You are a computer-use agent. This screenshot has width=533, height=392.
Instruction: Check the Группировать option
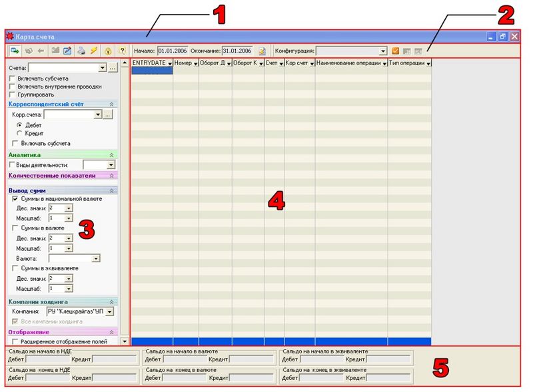pos(12,95)
